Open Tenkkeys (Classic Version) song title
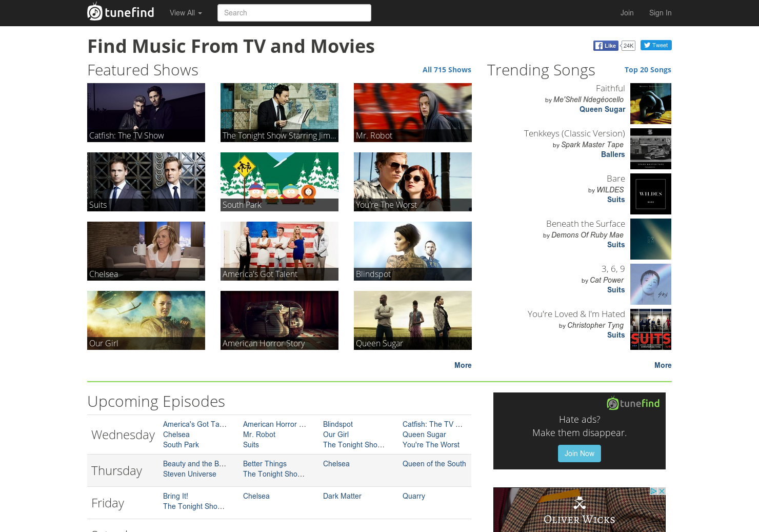This screenshot has width=759, height=532. pyautogui.click(x=574, y=133)
